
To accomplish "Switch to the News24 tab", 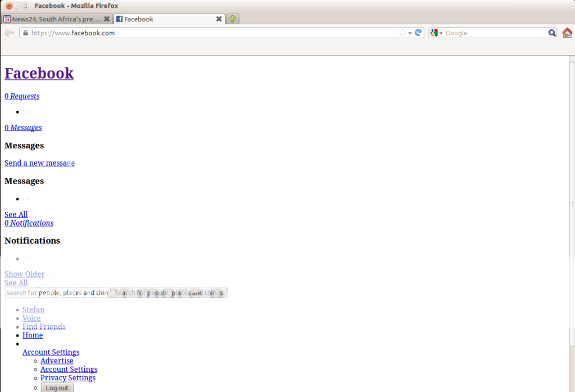I will point(53,19).
